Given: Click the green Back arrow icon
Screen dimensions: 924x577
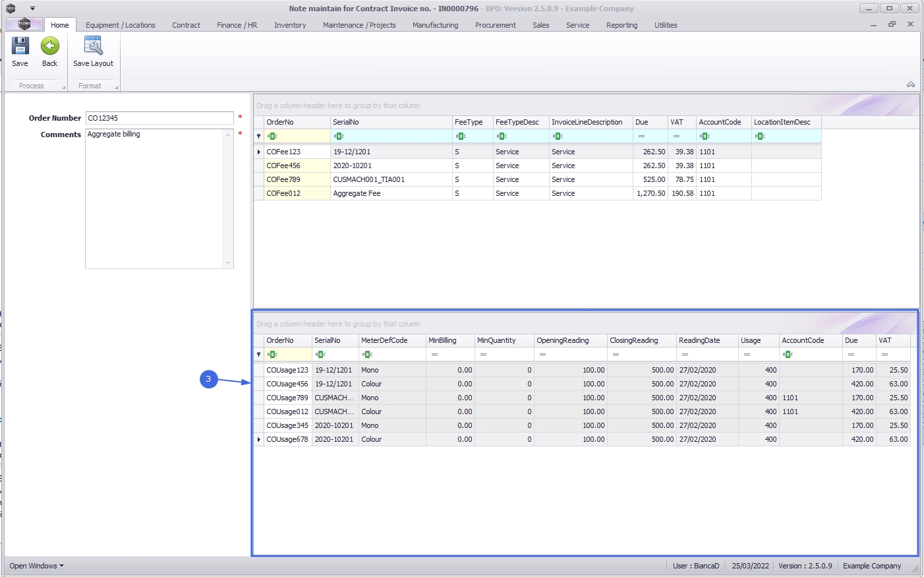Looking at the screenshot, I should coord(50,47).
